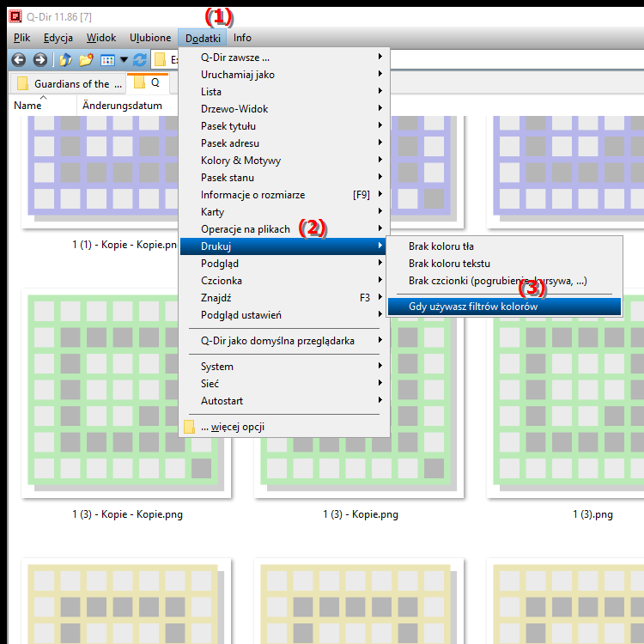This screenshot has width=644, height=644.
Task: Open the Podgląd ustawień submenu
Action: (x=284, y=315)
